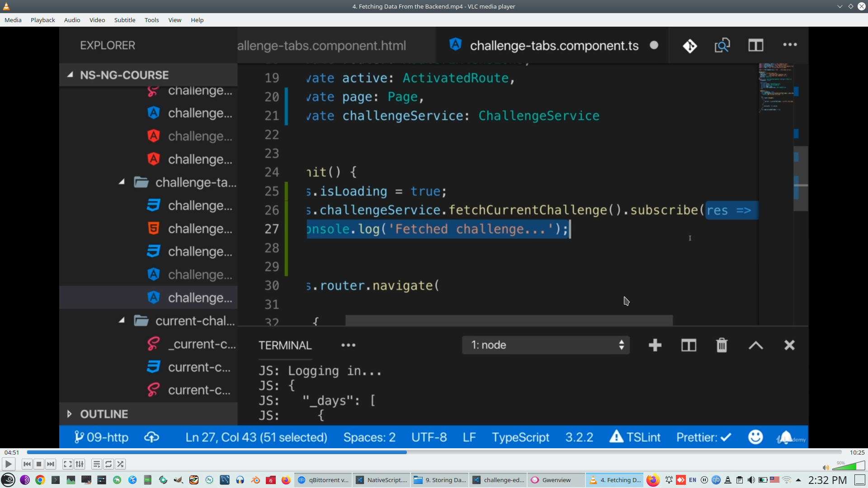Open extended settings and effects dialog
868x488 pixels.
click(x=80, y=464)
